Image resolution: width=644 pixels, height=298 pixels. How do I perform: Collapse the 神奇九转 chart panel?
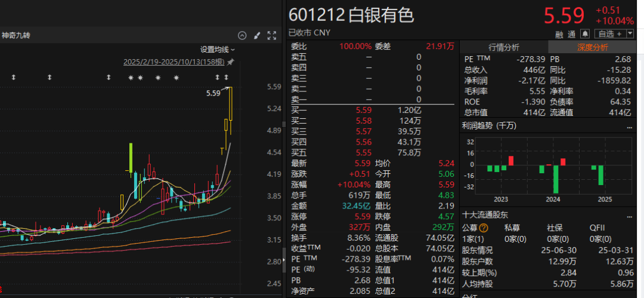[242, 35]
